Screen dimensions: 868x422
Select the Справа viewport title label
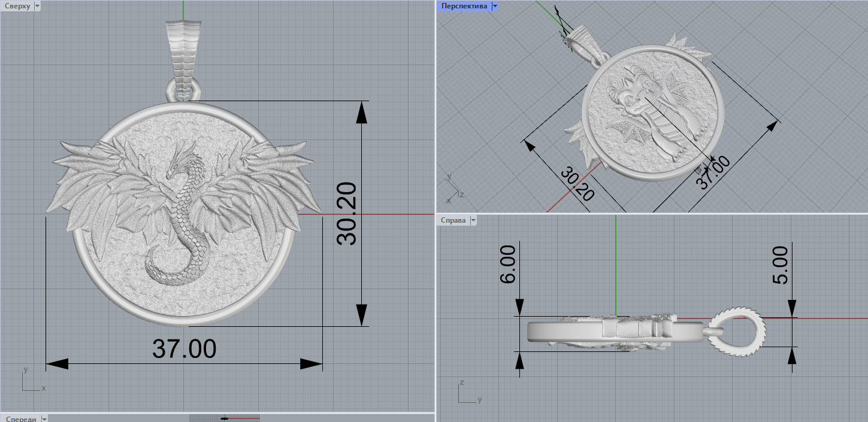(x=453, y=220)
